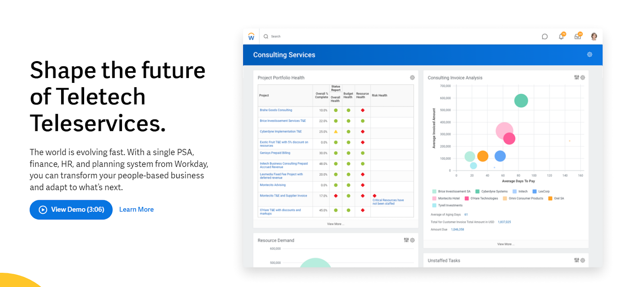Click the search magnifier icon

[266, 37]
